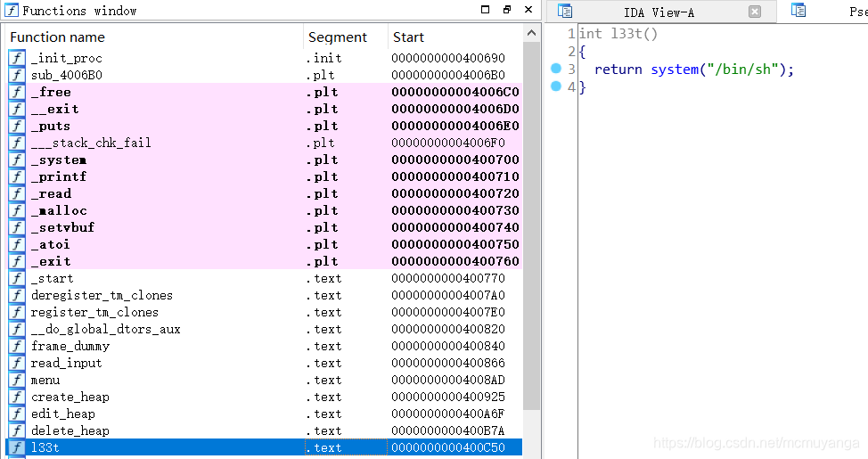The width and height of the screenshot is (868, 459).
Task: Click the function icon beside _read
Action: pyautogui.click(x=17, y=193)
